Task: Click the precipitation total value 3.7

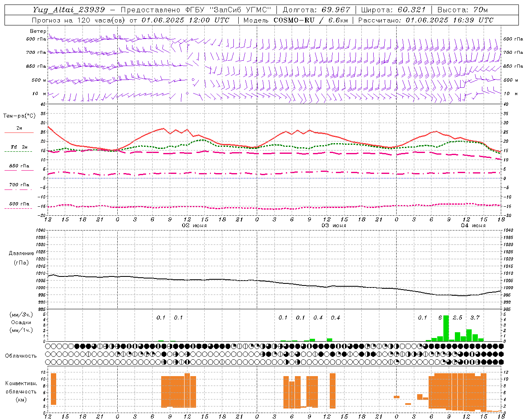Action: pyautogui.click(x=475, y=317)
